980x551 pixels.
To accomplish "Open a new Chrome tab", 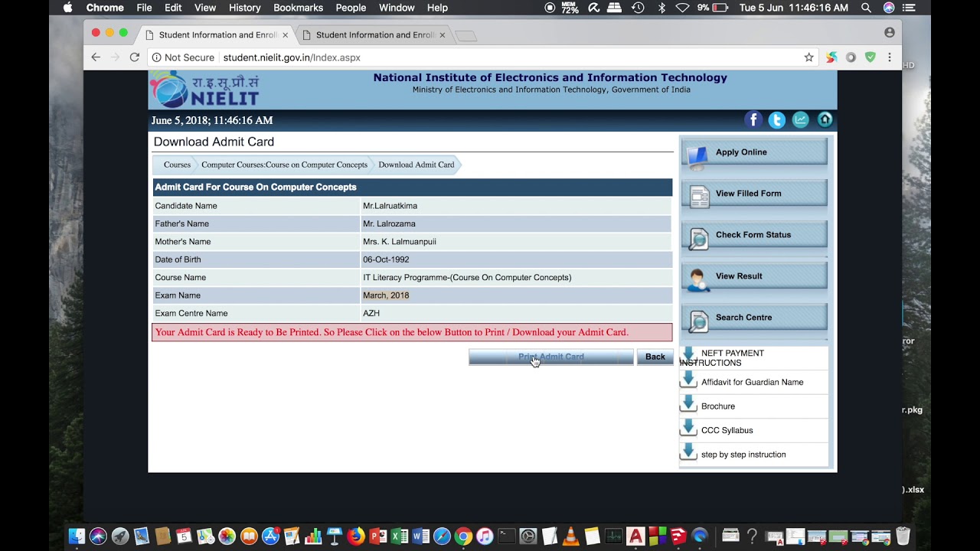I will click(x=465, y=36).
